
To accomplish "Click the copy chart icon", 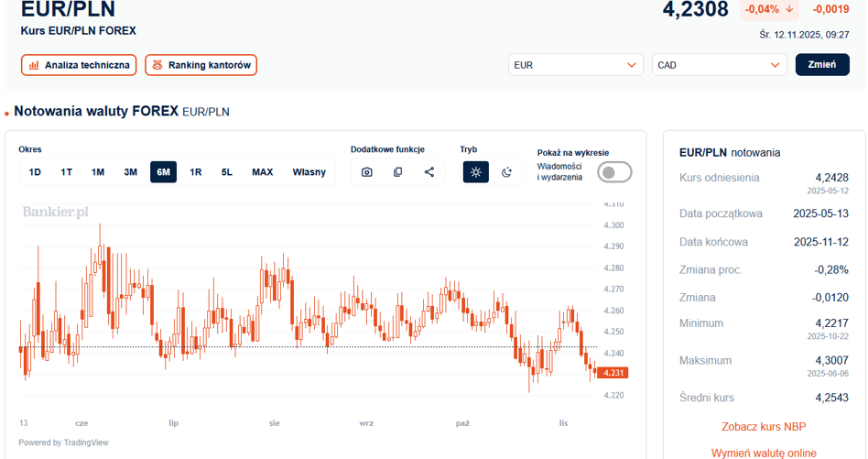I will [398, 172].
